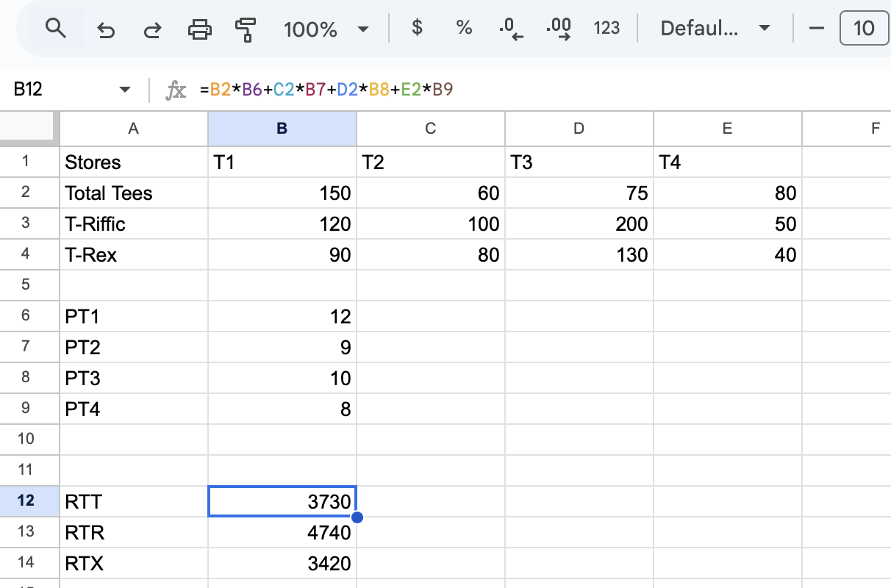This screenshot has width=891, height=588.
Task: Click the fx formula symbol
Action: pos(176,89)
